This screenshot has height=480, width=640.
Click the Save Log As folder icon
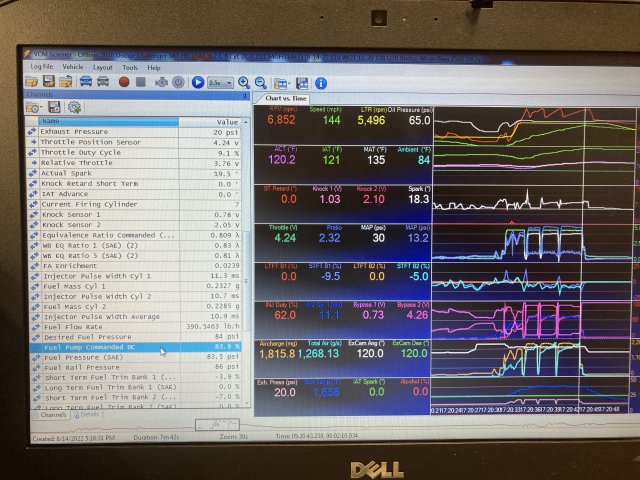tap(65, 82)
